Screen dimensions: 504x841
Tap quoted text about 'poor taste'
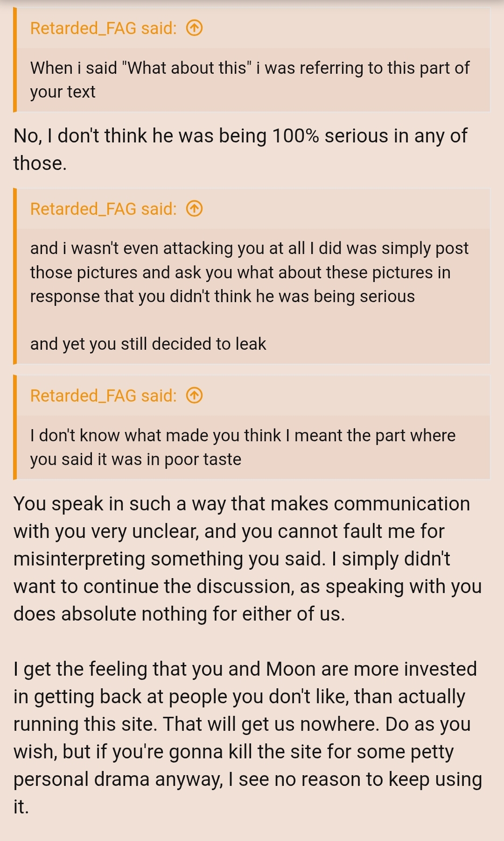(243, 447)
